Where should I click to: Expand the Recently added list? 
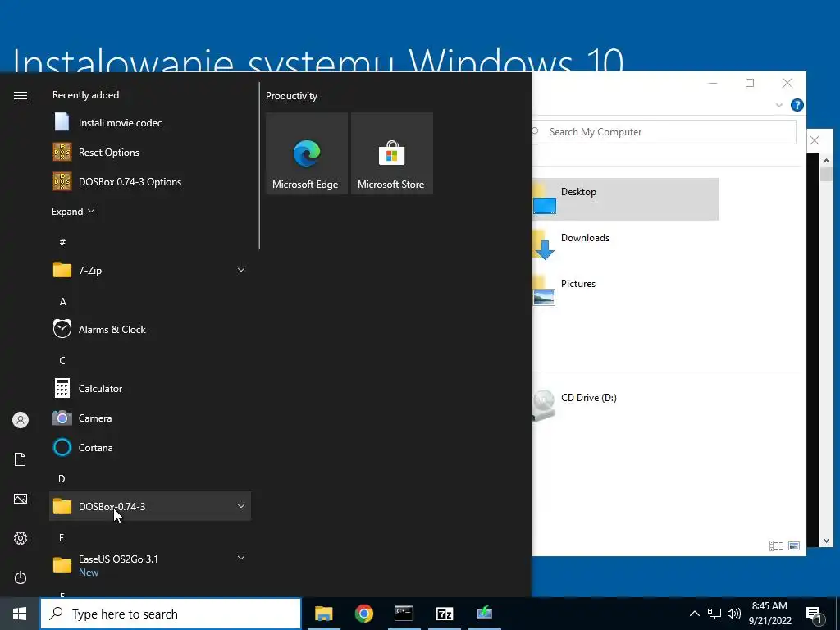coord(73,211)
